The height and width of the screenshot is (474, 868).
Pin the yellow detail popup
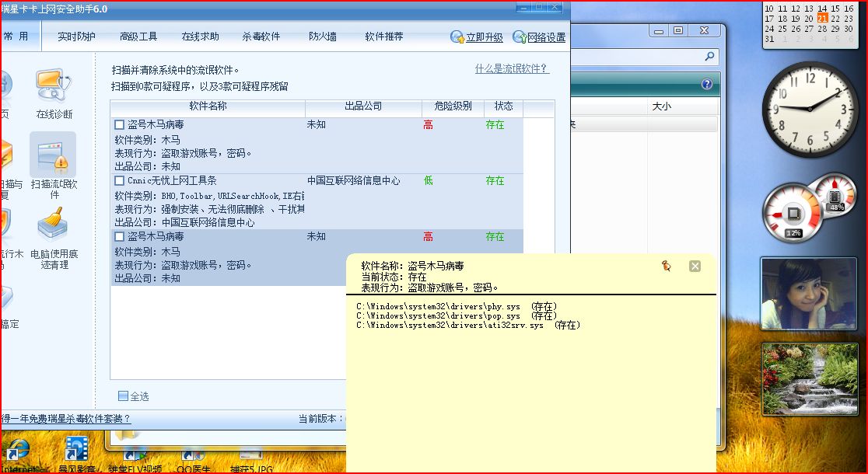click(x=667, y=266)
